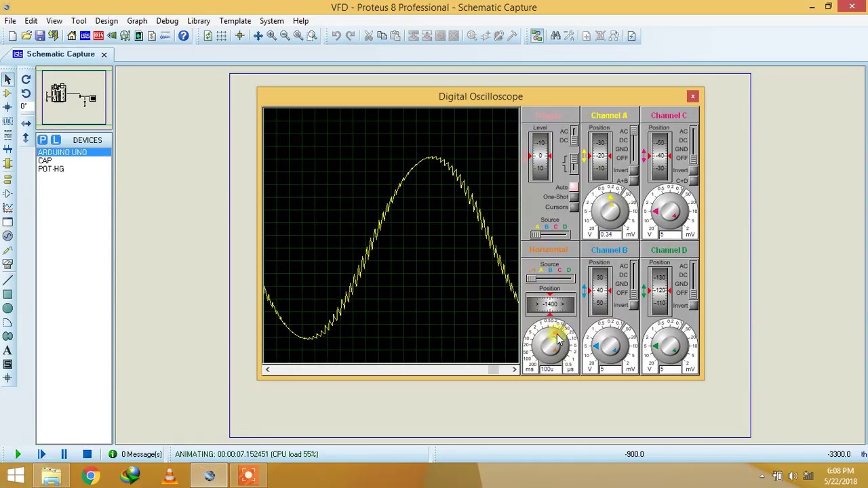Open the Windows Start menu
Image resolution: width=868 pixels, height=488 pixels.
tap(16, 476)
